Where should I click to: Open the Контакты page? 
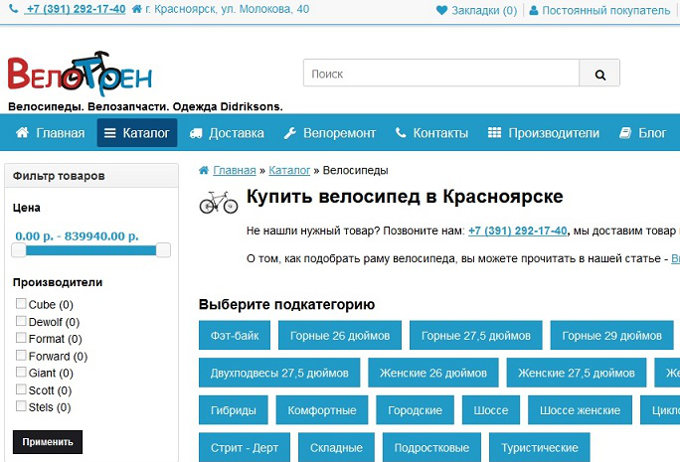click(x=432, y=133)
